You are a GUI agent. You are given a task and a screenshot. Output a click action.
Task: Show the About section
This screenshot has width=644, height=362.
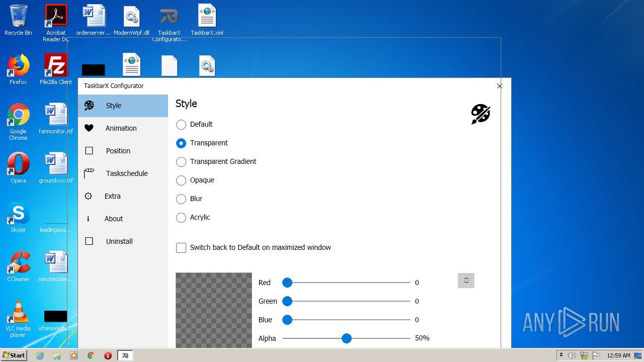(123, 219)
